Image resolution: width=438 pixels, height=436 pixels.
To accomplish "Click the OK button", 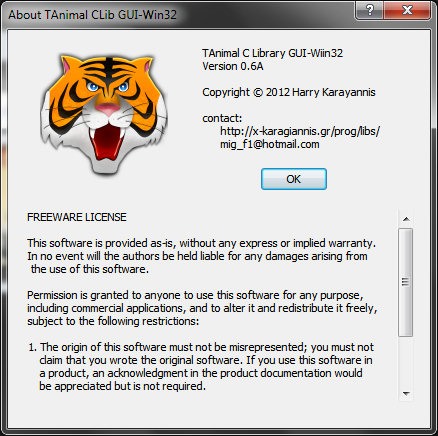I will pos(294,179).
